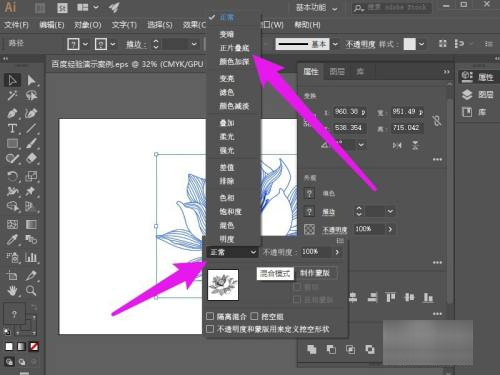This screenshot has height=375, width=500.
Task: Click the GPU rocket icon in top bar
Action: click(x=114, y=7)
